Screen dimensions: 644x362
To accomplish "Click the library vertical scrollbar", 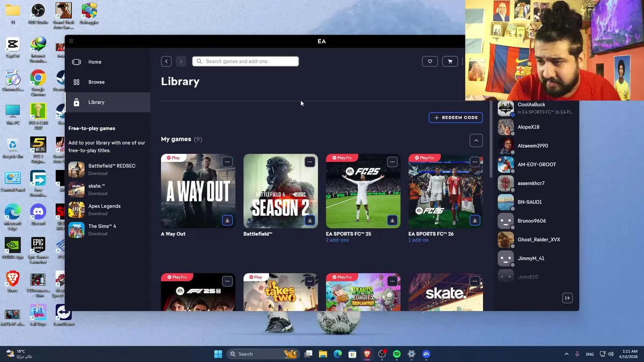I will (x=491, y=138).
